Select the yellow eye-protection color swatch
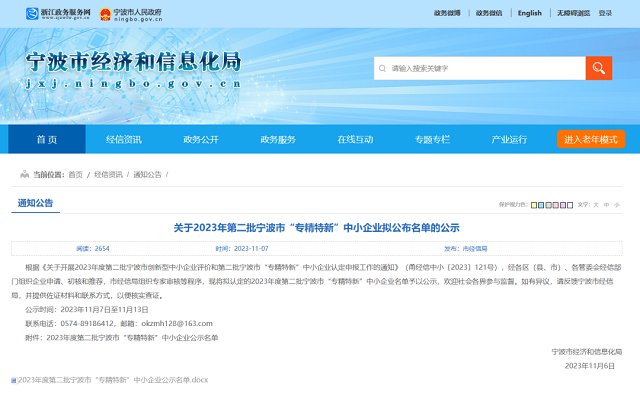 pyautogui.click(x=534, y=205)
